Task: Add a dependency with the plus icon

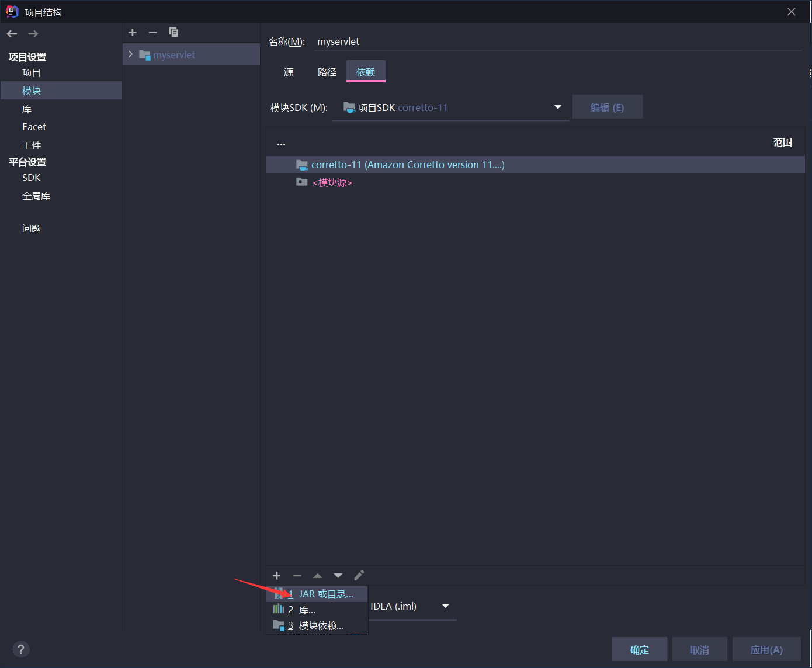Action: (x=277, y=576)
